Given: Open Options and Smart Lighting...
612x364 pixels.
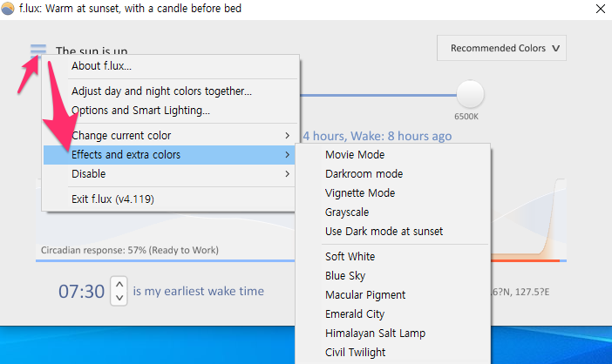Looking at the screenshot, I should 169,111.
